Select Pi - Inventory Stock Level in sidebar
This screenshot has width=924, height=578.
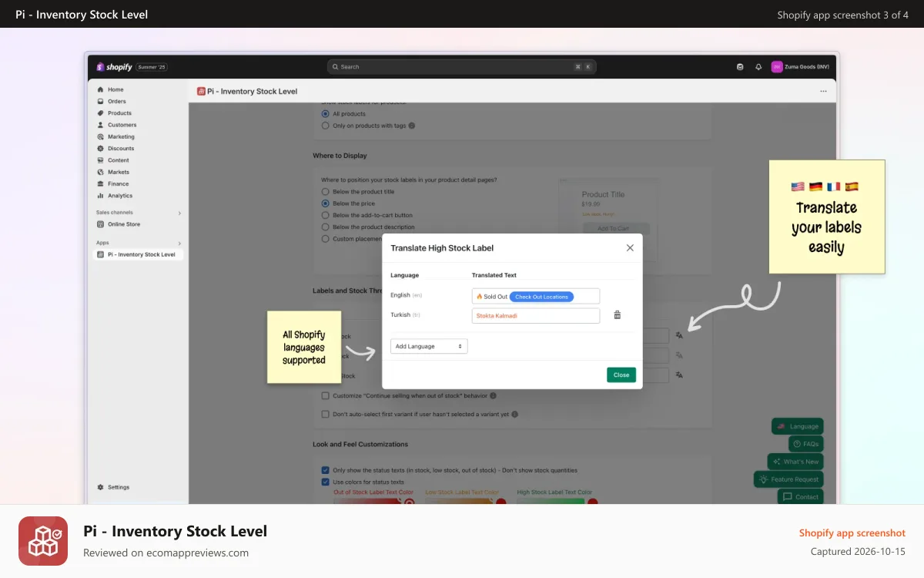tap(139, 254)
